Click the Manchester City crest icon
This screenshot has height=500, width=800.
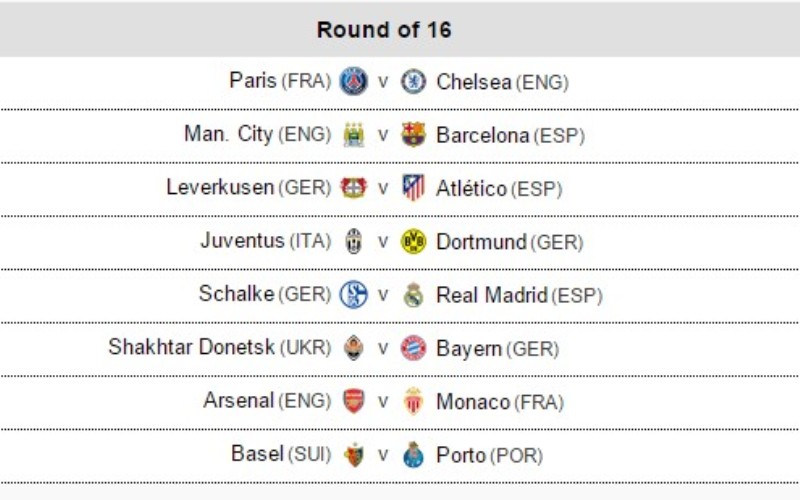pyautogui.click(x=353, y=134)
